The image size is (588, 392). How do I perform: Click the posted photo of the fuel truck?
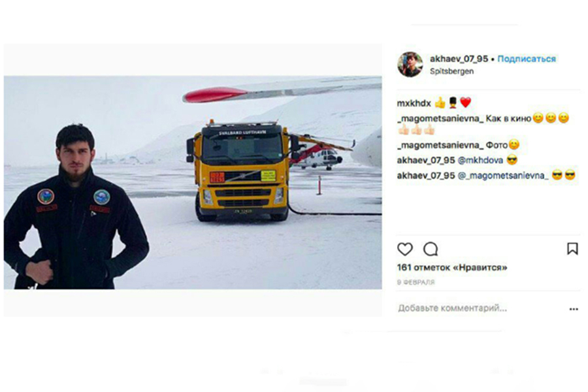coord(242,171)
